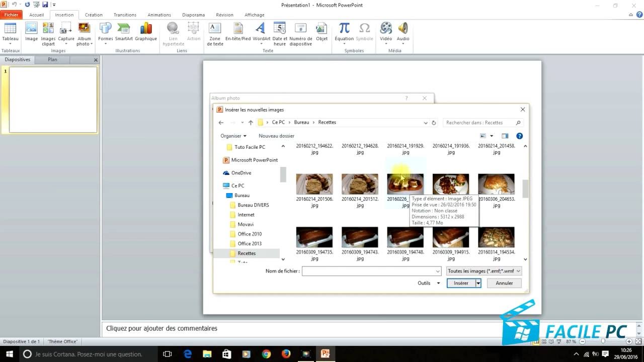Open Microsoft Edge from the taskbar

coord(188,353)
